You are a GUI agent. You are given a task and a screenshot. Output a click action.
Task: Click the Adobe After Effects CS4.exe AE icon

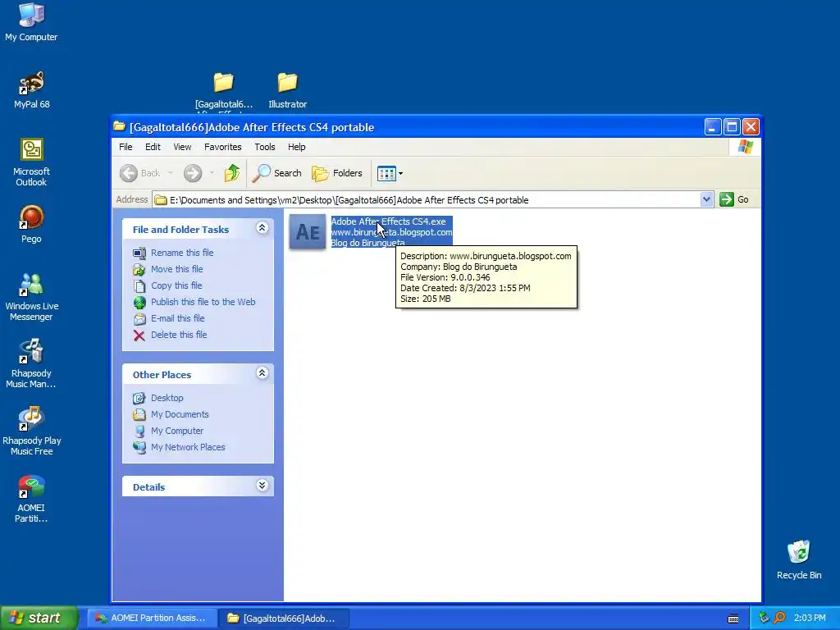pyautogui.click(x=308, y=232)
